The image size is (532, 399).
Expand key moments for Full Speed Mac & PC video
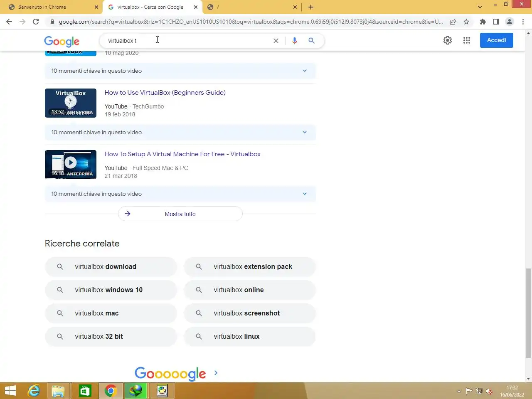[180, 194]
